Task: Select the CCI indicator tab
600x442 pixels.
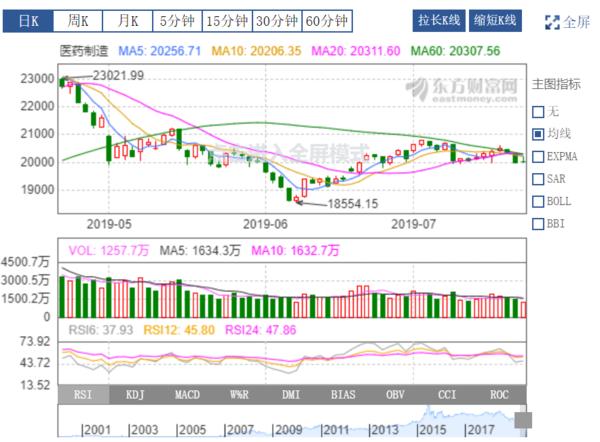Action: (x=447, y=395)
